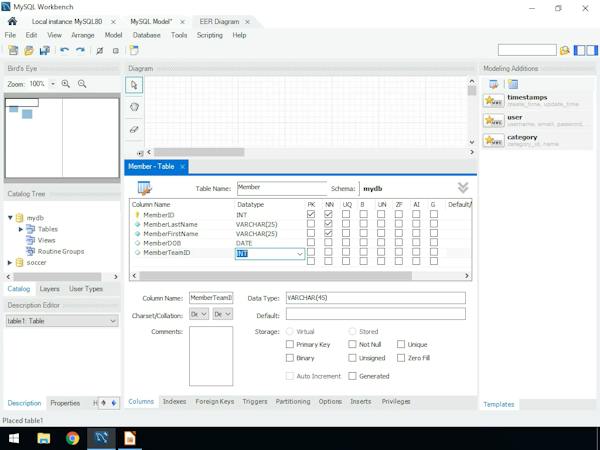Click the table editor icon next to Table Name
The image size is (600, 450).
[x=145, y=188]
